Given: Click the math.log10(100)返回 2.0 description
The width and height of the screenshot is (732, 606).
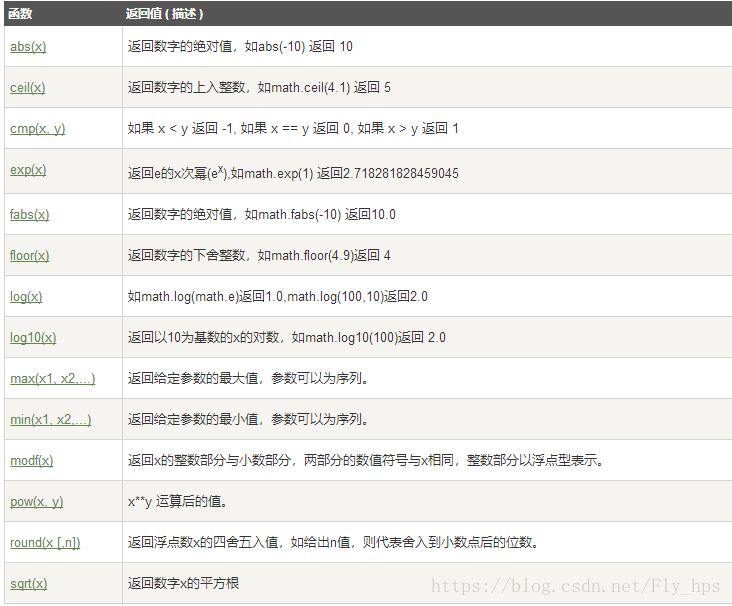Looking at the screenshot, I should 287,338.
